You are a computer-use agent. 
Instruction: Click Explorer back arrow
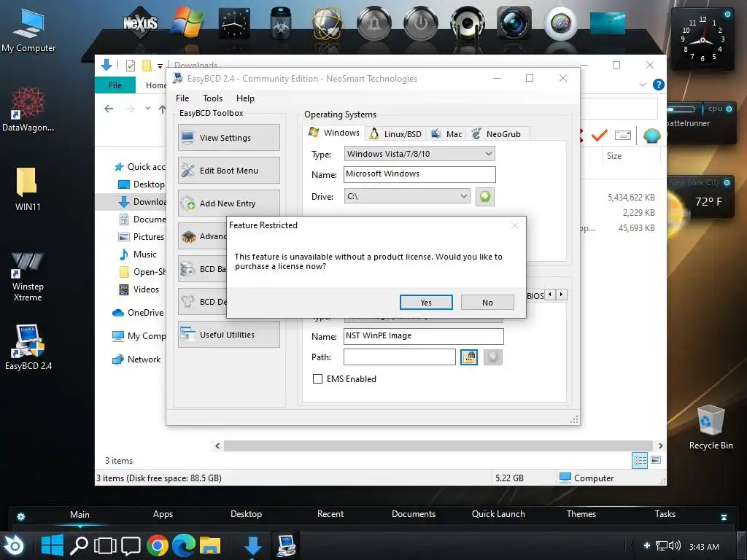click(109, 109)
